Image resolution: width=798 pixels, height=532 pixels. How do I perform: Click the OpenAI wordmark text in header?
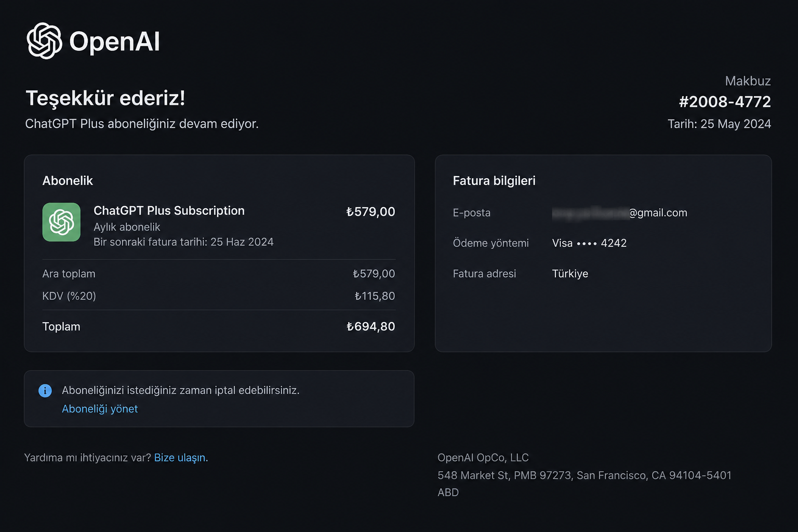[114, 42]
